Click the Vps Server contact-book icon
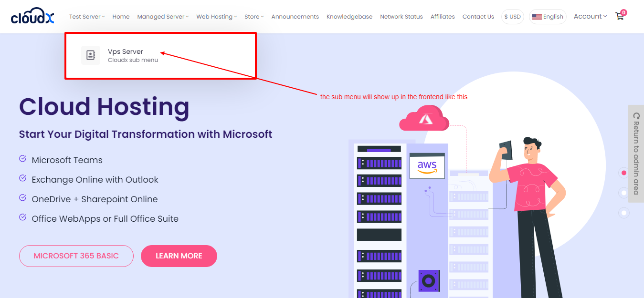Image resolution: width=644 pixels, height=298 pixels. point(91,55)
